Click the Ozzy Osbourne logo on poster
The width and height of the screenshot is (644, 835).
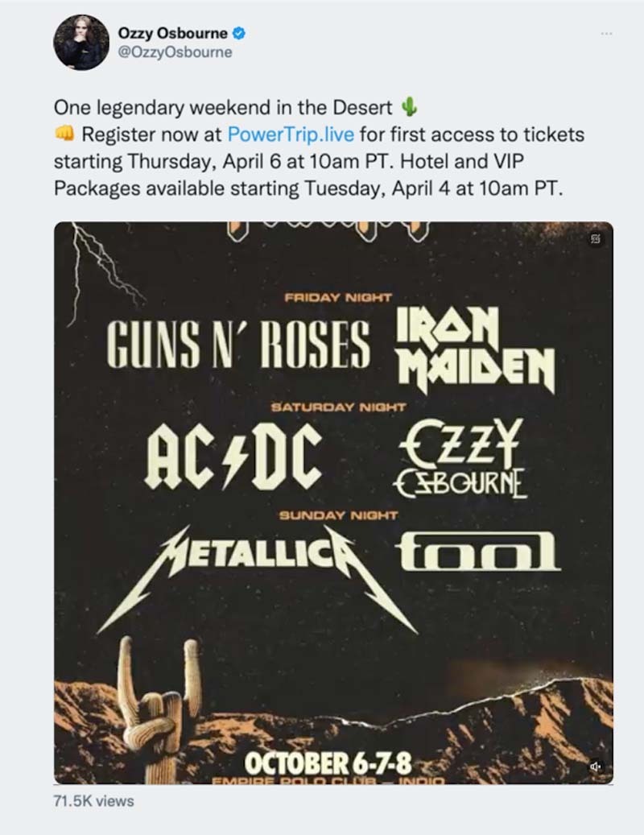pos(462,457)
